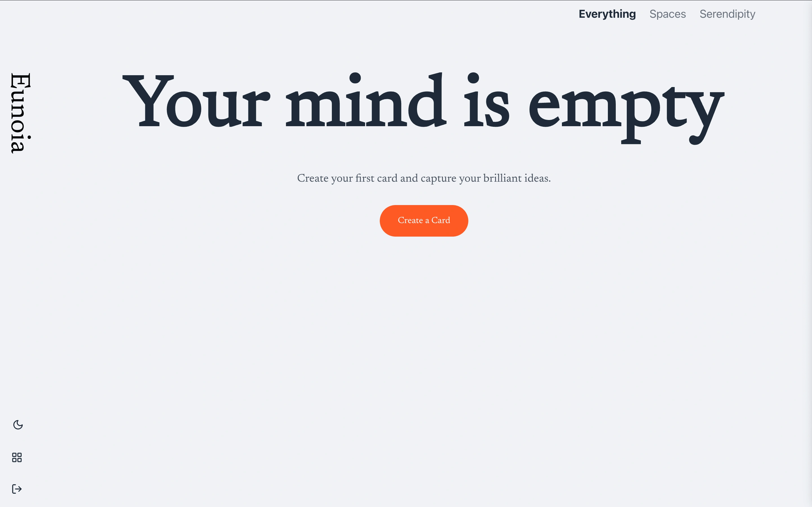Select the Serendipity navigation item

tap(727, 14)
